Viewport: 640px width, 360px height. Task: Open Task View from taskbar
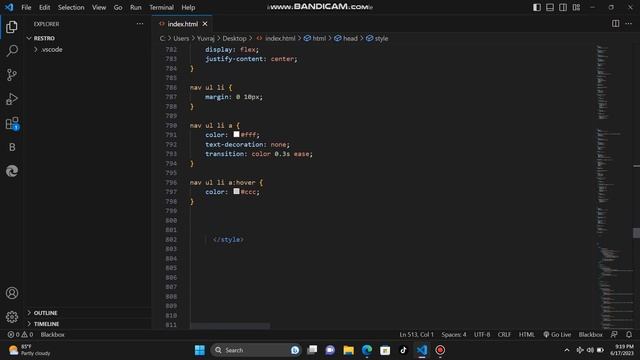[x=312, y=350]
